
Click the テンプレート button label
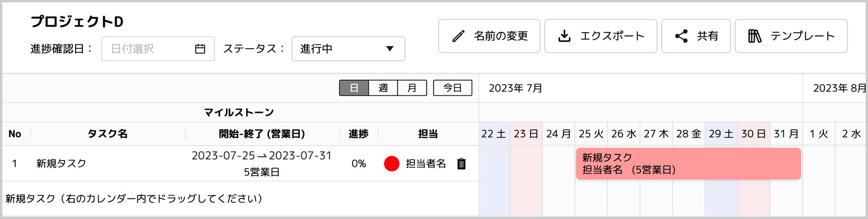(x=802, y=36)
